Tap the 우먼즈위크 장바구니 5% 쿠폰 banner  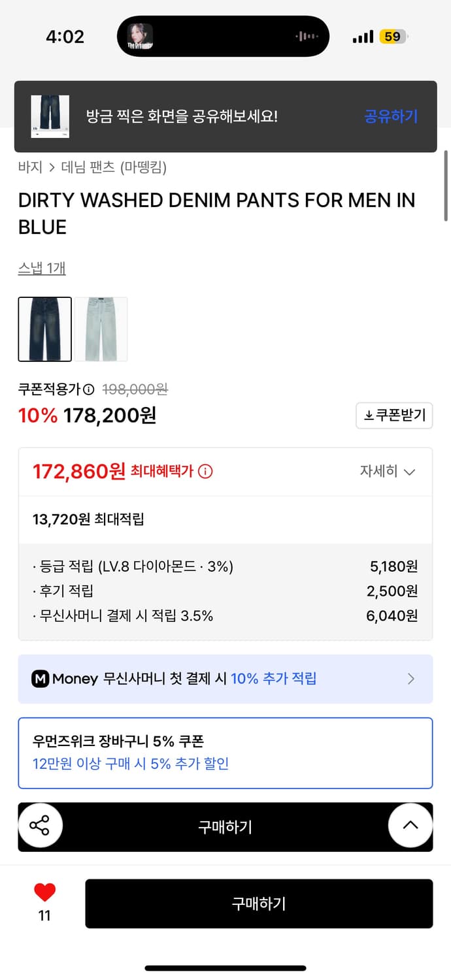point(225,753)
